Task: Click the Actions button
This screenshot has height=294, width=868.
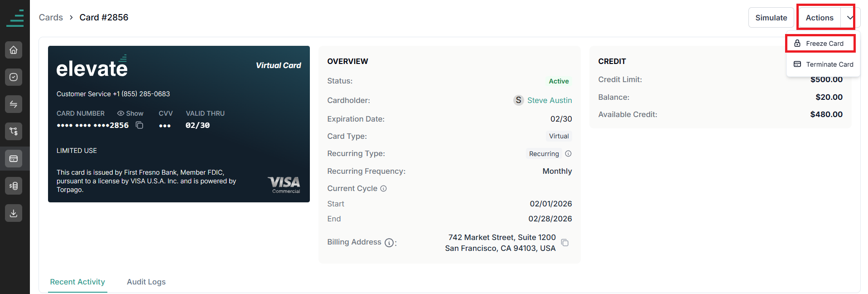Action: click(820, 18)
